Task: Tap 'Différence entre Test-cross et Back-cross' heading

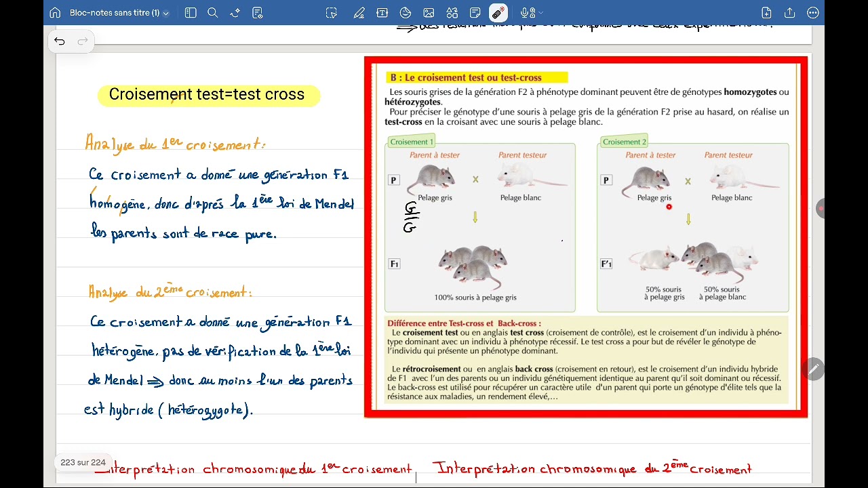Action: (x=465, y=323)
